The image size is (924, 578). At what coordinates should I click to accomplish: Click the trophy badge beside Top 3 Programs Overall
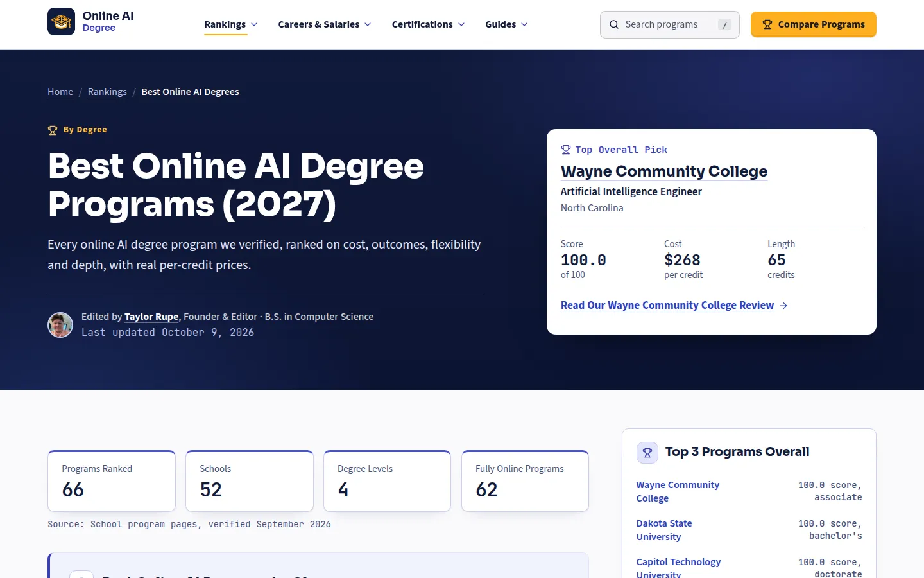[647, 453]
